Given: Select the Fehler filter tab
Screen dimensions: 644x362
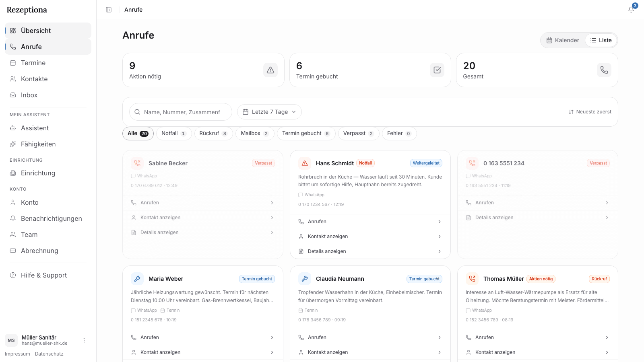Looking at the screenshot, I should tap(399, 134).
